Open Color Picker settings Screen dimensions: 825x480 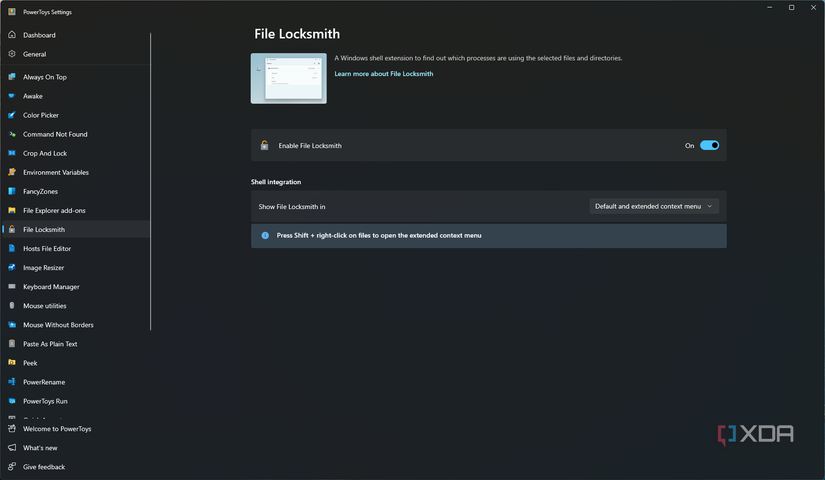[x=76, y=115]
